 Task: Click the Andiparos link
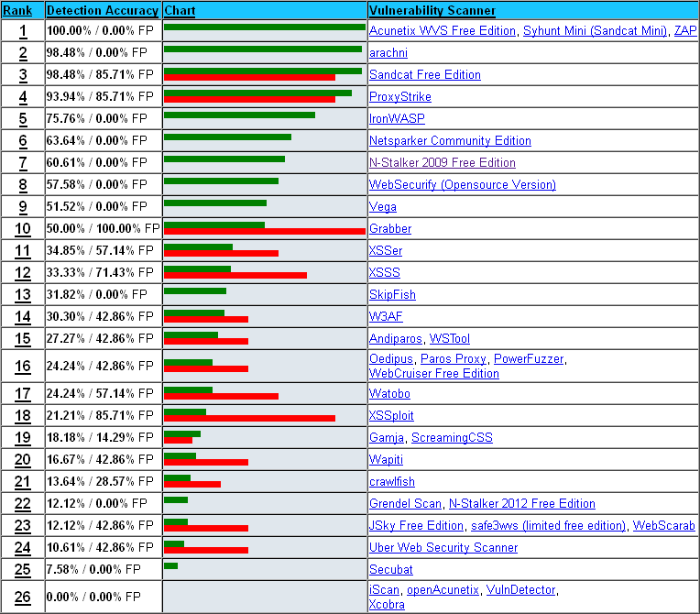pos(396,338)
